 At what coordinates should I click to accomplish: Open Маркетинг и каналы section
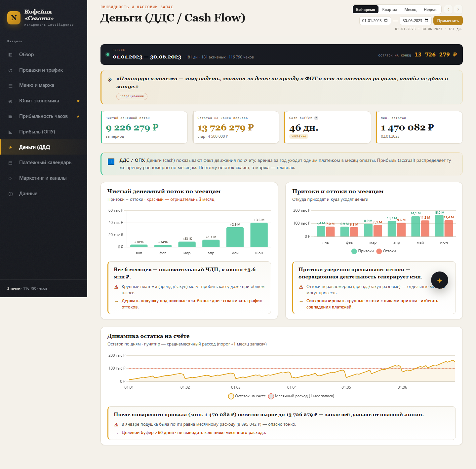(x=44, y=178)
